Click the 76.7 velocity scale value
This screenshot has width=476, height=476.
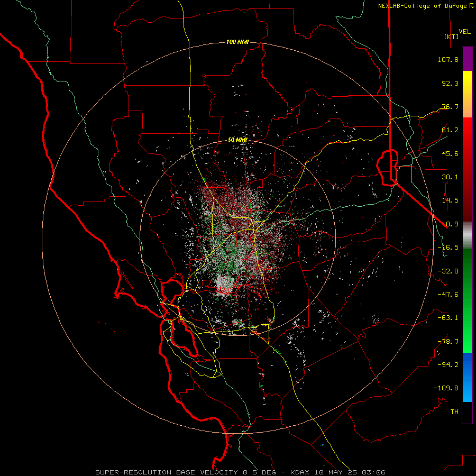(450, 106)
